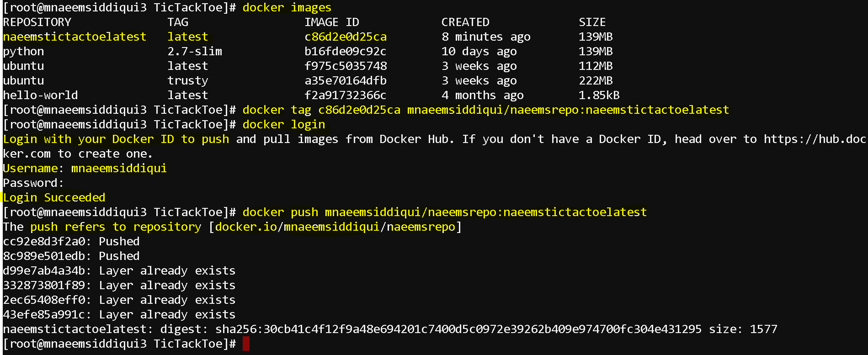Viewport: 868px width, 355px height.
Task: Click the docker images command
Action: point(287,7)
